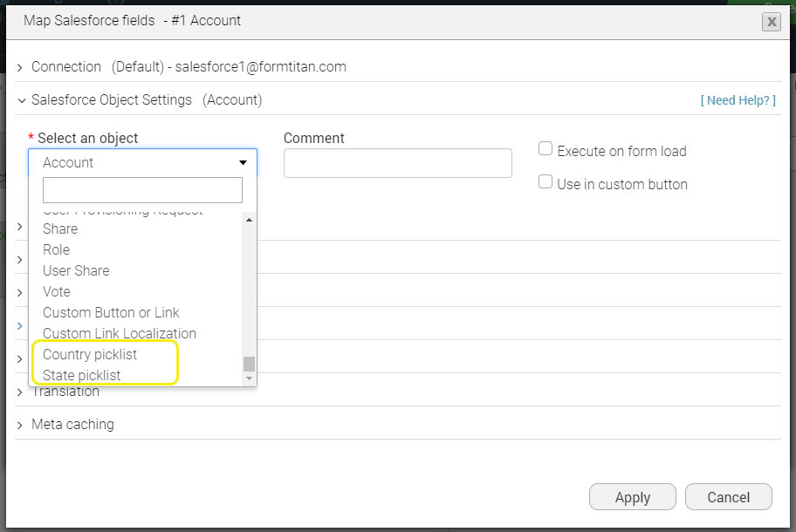Click the object search field in dropdown
Screen dimensions: 796x532
point(142,190)
